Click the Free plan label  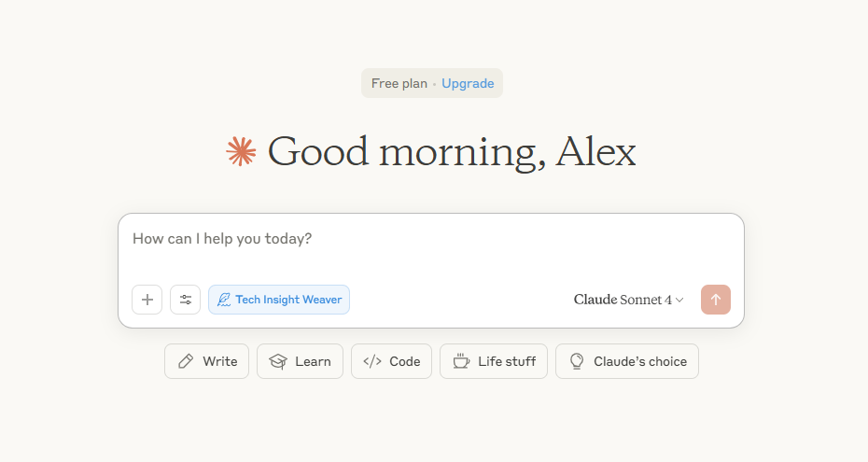click(399, 83)
